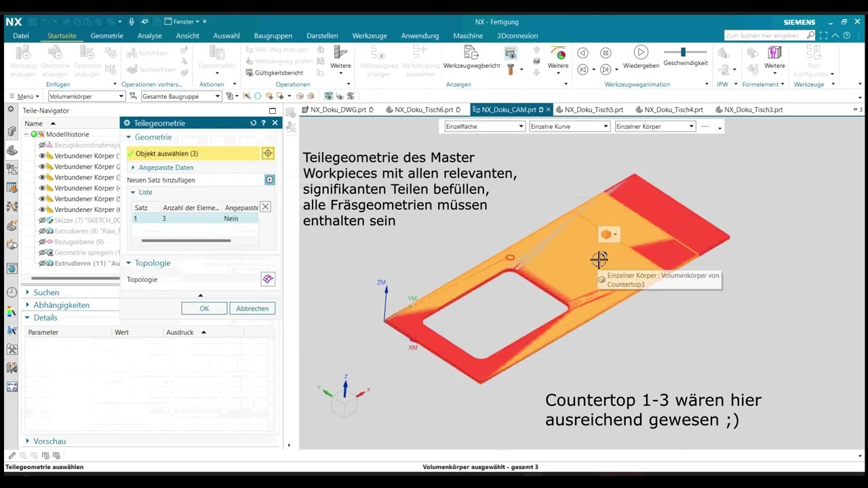Hide the Verbundener Körper (3) entry
The image size is (868, 488).
42,178
